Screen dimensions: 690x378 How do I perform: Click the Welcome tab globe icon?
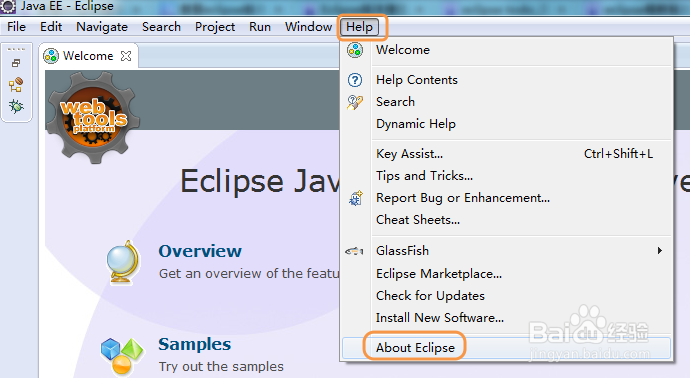(51, 56)
